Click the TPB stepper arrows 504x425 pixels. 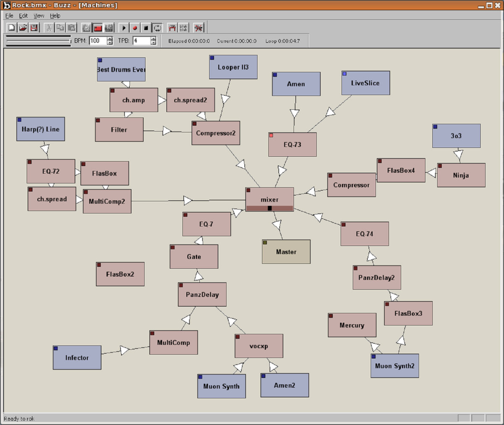[153, 41]
